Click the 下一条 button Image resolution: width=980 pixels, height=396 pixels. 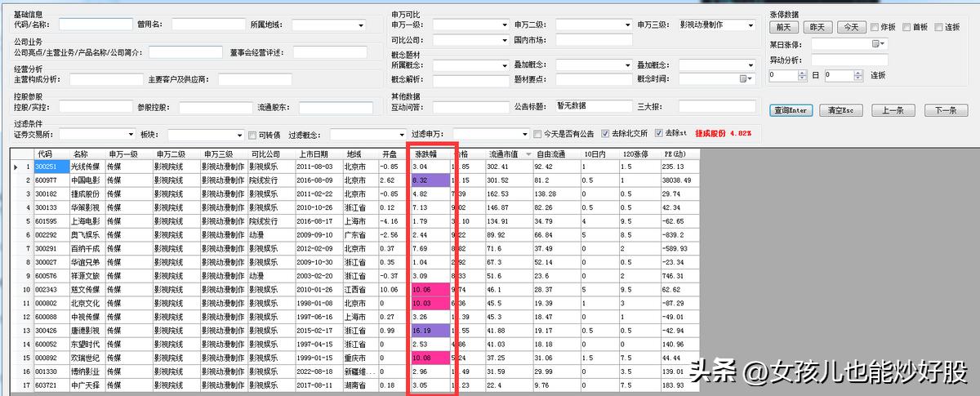pyautogui.click(x=946, y=110)
